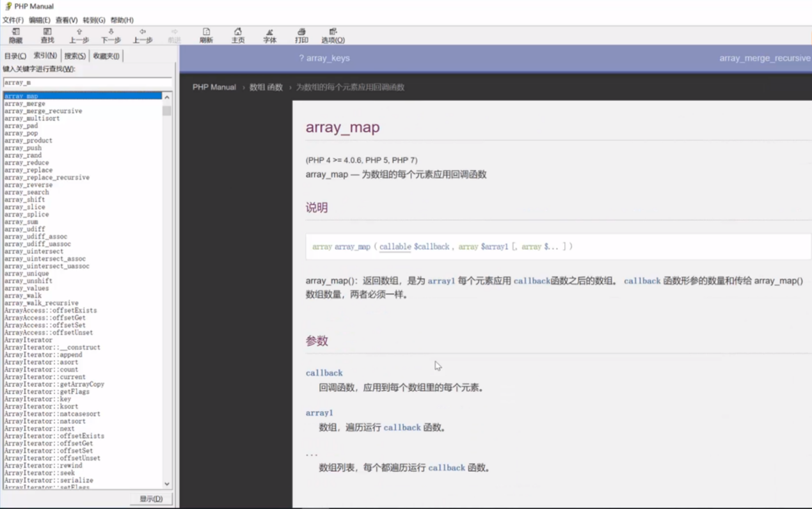The height and width of the screenshot is (509, 812).
Task: Select ArrayIterator::serialize in the index list
Action: click(49, 481)
